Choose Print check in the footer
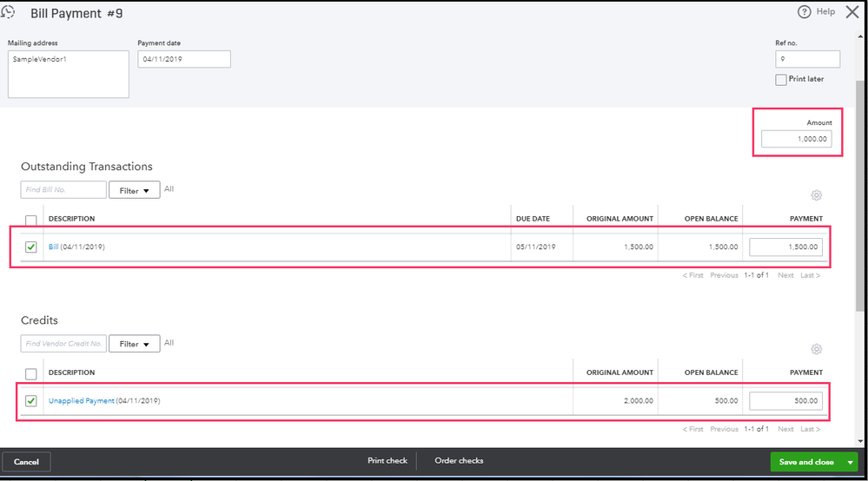Screen dimensions: 868x481 [x=387, y=460]
